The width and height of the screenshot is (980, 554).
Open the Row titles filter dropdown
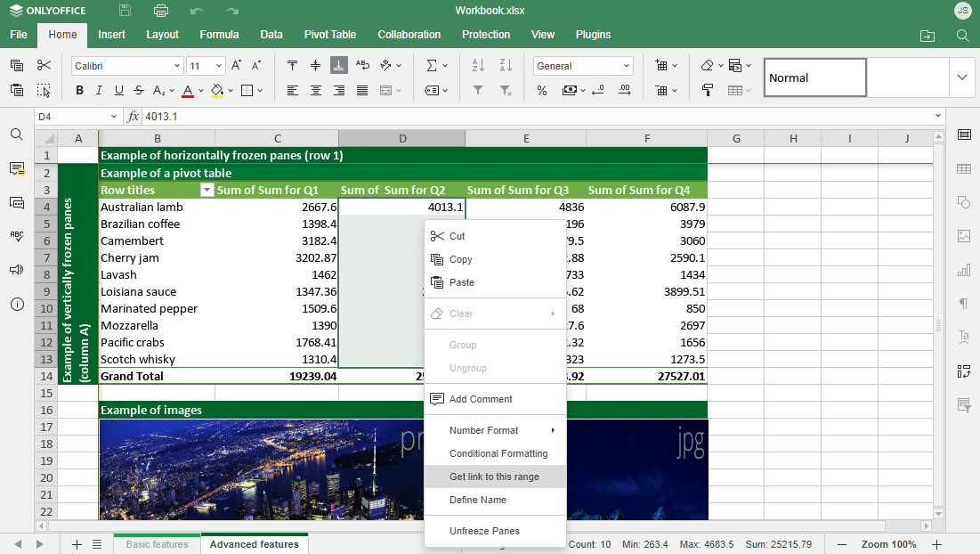[x=207, y=190]
